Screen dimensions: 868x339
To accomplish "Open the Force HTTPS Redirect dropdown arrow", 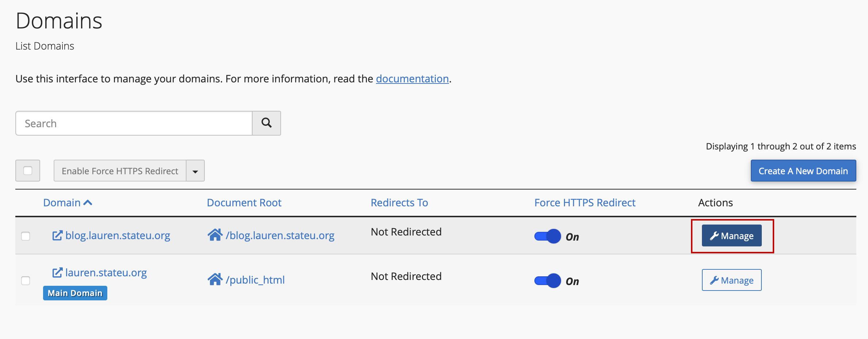I will [195, 171].
